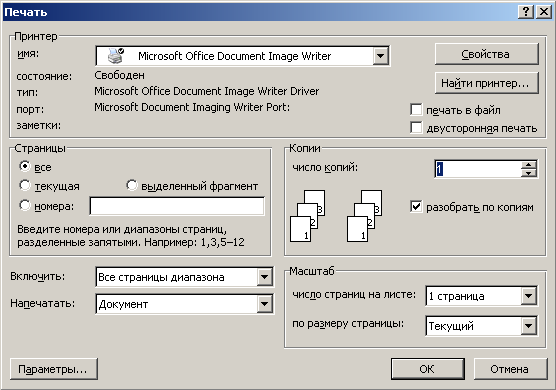Open по размеру страницы dropdown
This screenshot has height=390, width=556.
[x=528, y=325]
